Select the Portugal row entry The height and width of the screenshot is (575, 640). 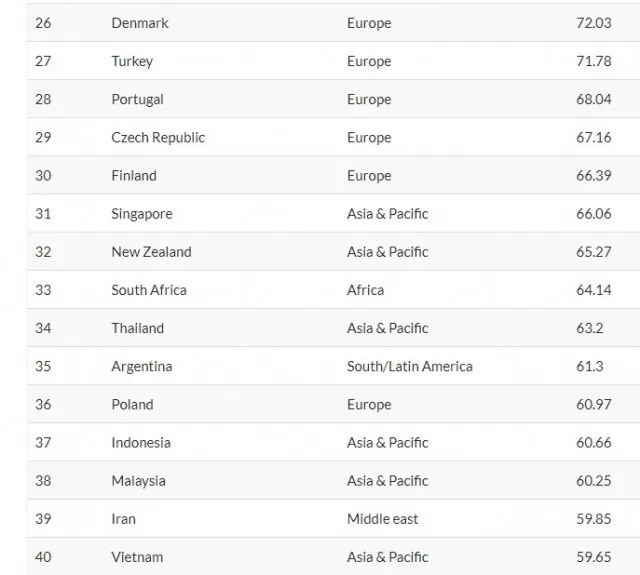coord(137,100)
